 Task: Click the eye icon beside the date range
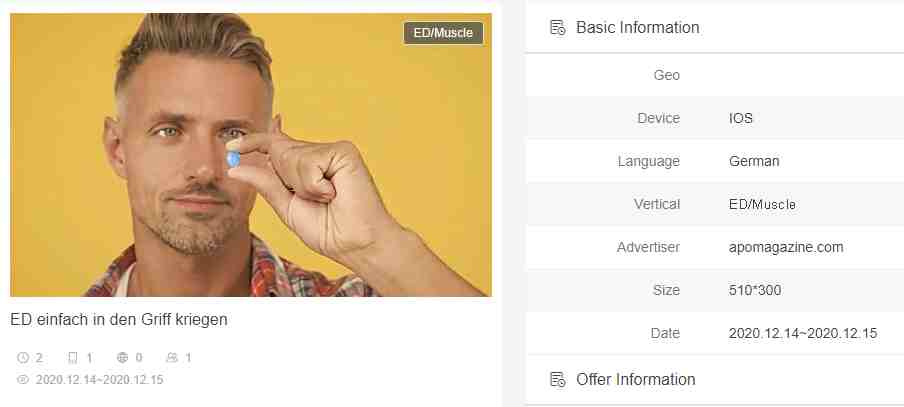coord(22,380)
